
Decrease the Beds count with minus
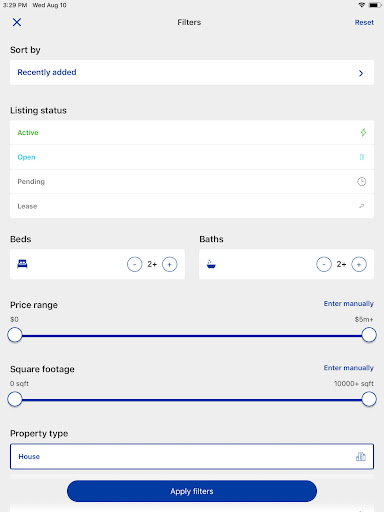tap(135, 264)
